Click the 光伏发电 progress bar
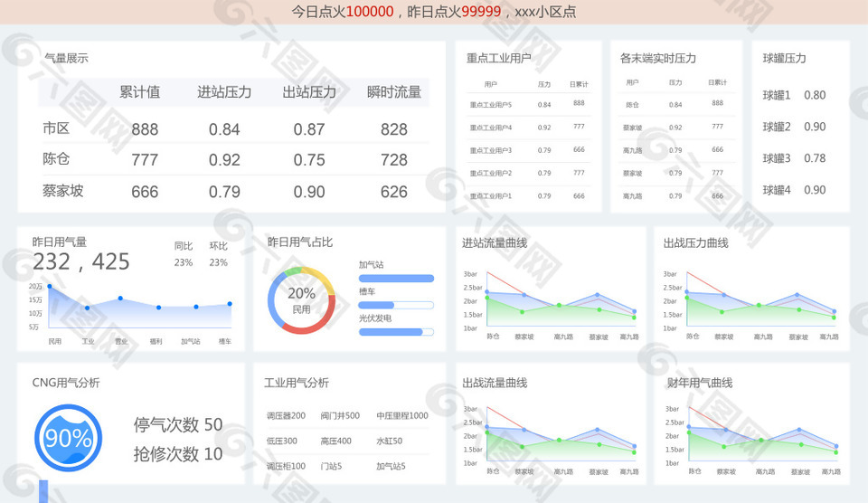 tap(396, 332)
